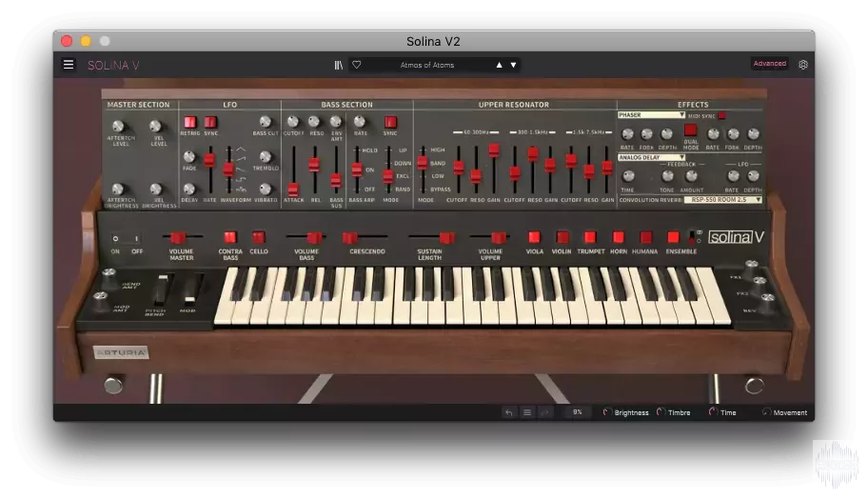Click the Bass Section Attack slider
868x498 pixels.
tap(293, 190)
